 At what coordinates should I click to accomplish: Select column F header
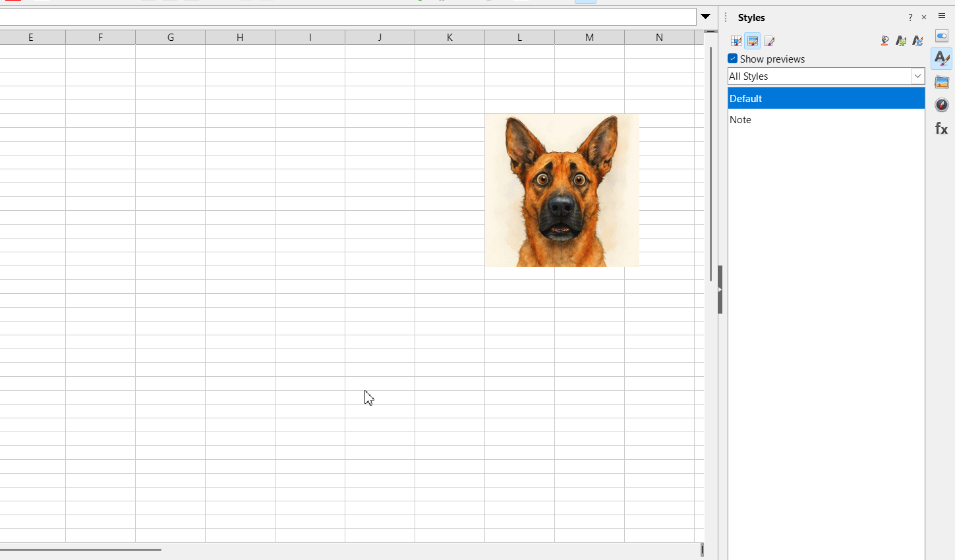[101, 38]
